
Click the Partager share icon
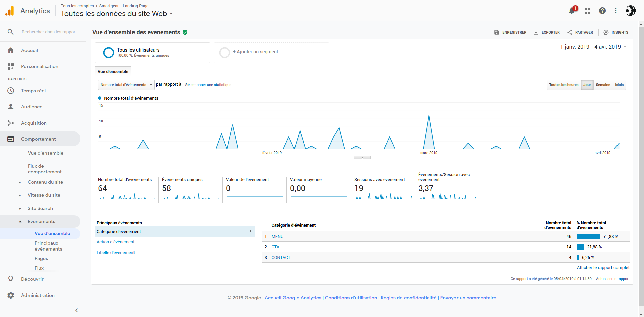(x=570, y=32)
